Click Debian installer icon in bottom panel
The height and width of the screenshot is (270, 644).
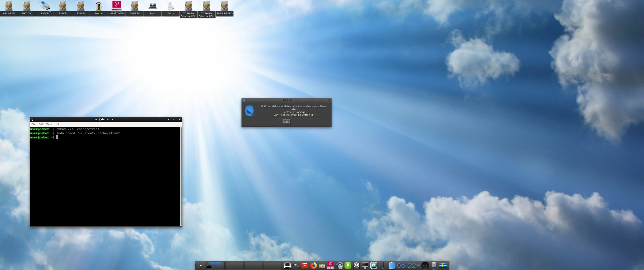point(331,265)
